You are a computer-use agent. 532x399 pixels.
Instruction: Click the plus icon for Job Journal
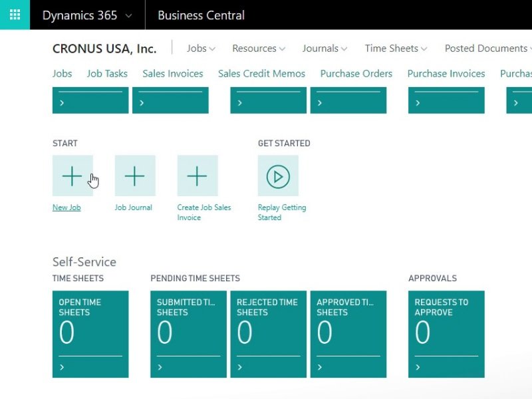click(135, 176)
